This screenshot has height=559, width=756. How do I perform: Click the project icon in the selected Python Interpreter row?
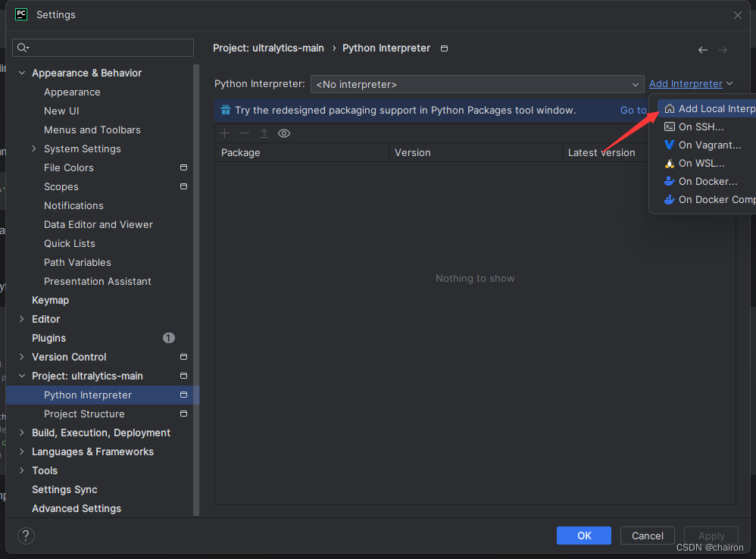click(x=183, y=395)
